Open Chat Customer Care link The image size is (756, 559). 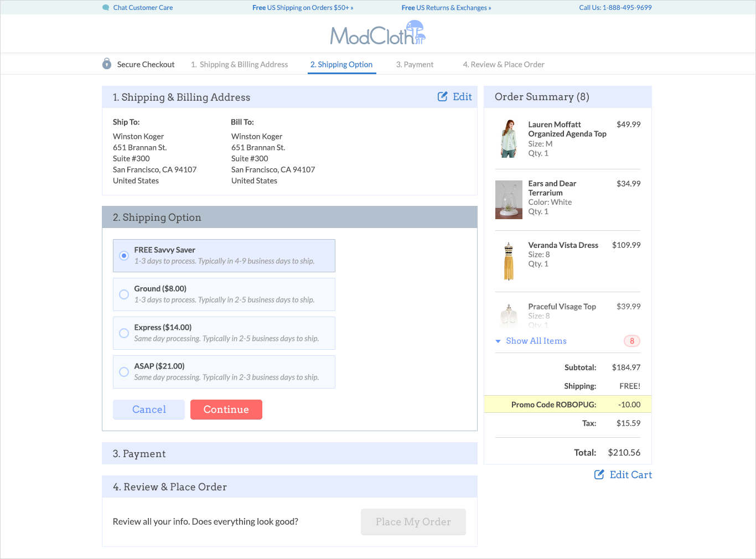[143, 8]
